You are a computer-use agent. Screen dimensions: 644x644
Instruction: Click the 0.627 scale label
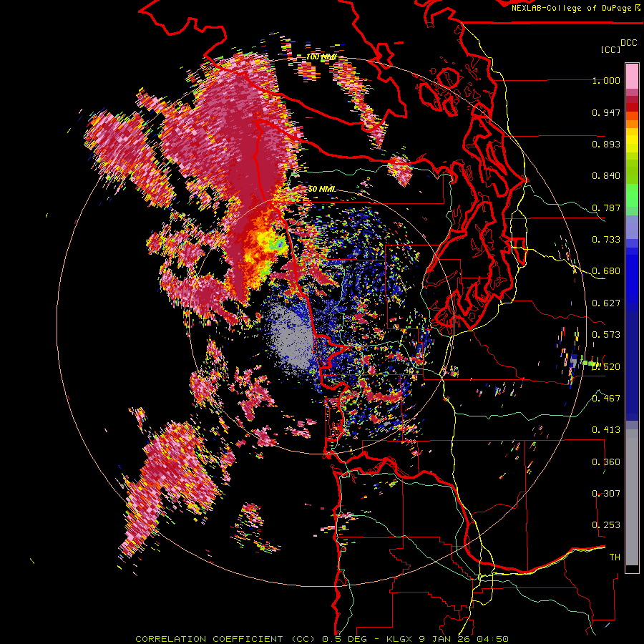pos(606,303)
